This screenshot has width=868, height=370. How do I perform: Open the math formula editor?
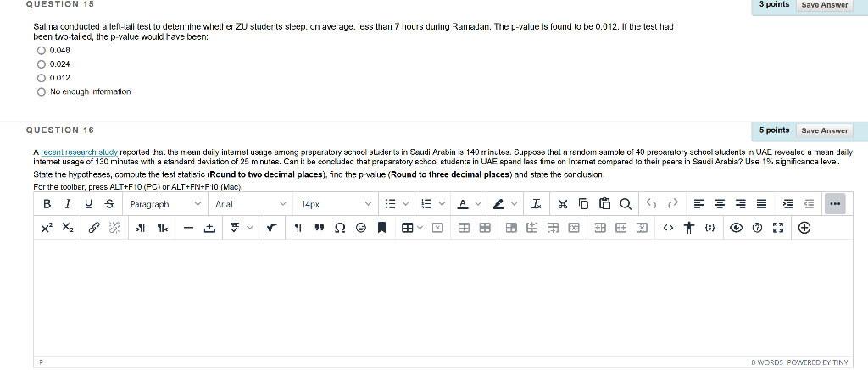(x=271, y=227)
